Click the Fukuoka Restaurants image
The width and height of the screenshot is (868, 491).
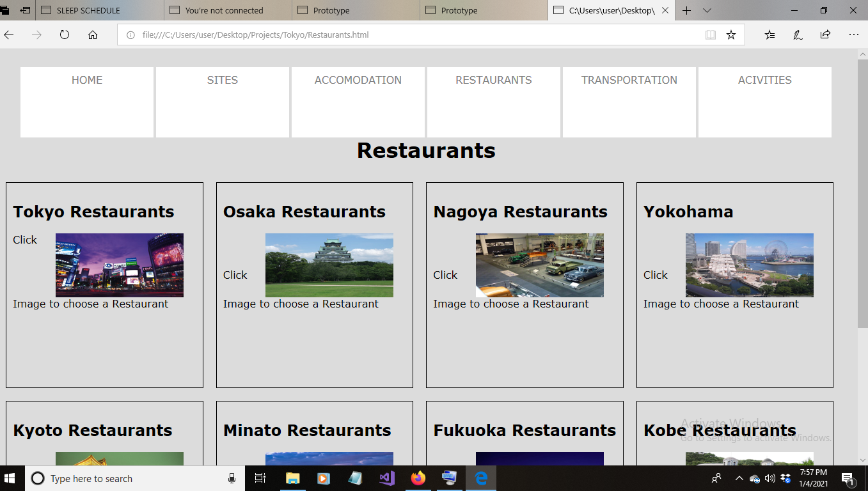[x=540, y=458]
